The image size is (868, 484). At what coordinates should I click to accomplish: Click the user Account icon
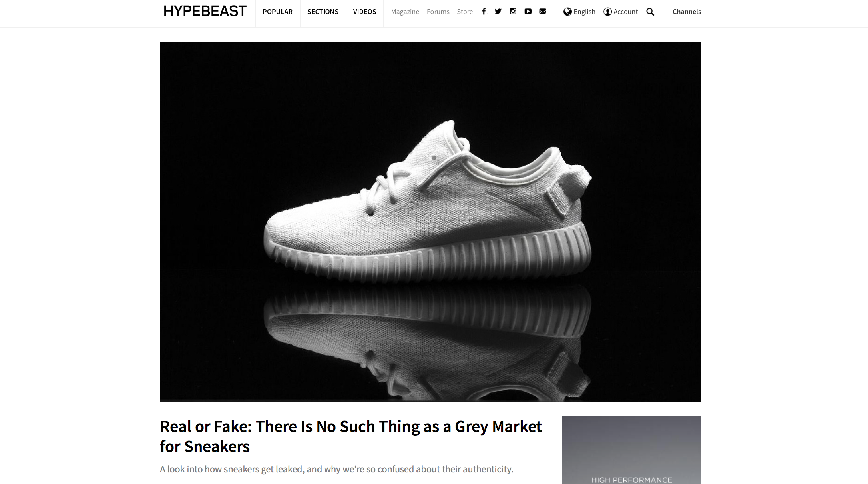pyautogui.click(x=607, y=12)
